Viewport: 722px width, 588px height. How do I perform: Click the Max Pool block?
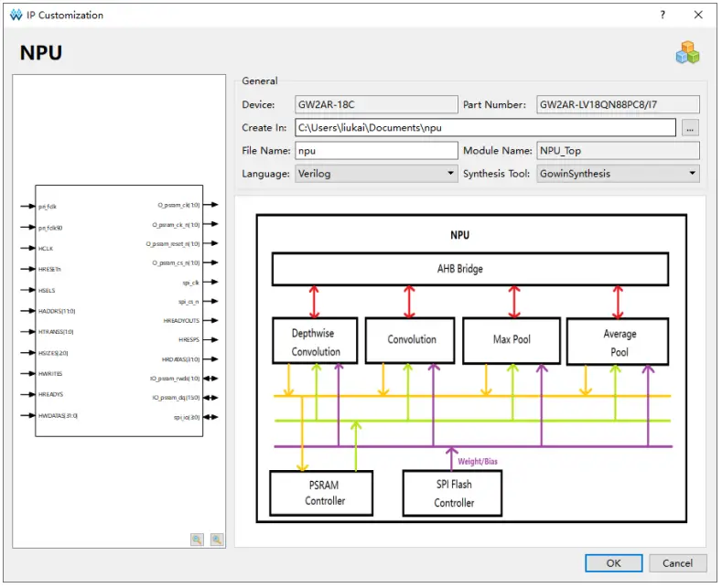pyautogui.click(x=510, y=340)
